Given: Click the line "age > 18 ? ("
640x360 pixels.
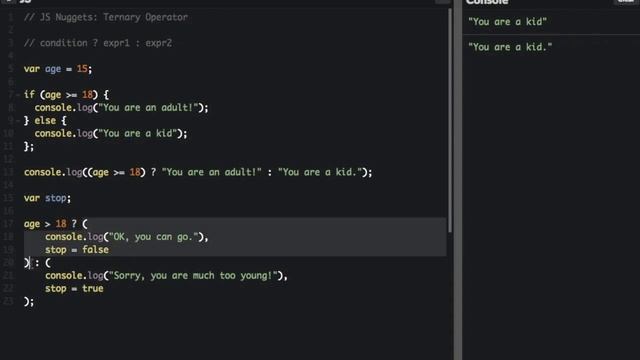Looking at the screenshot, I should coord(56,224).
